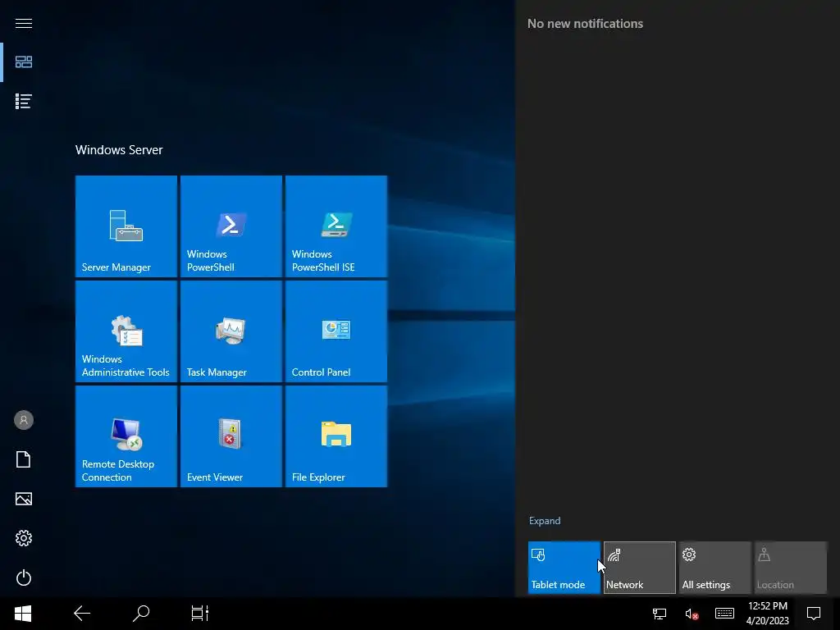
Task: Click the muted volume tray icon
Action: point(692,614)
